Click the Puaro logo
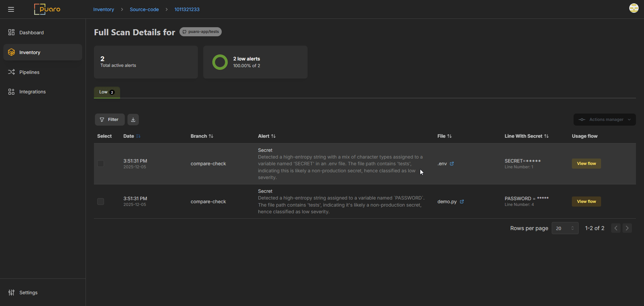 coord(47,9)
